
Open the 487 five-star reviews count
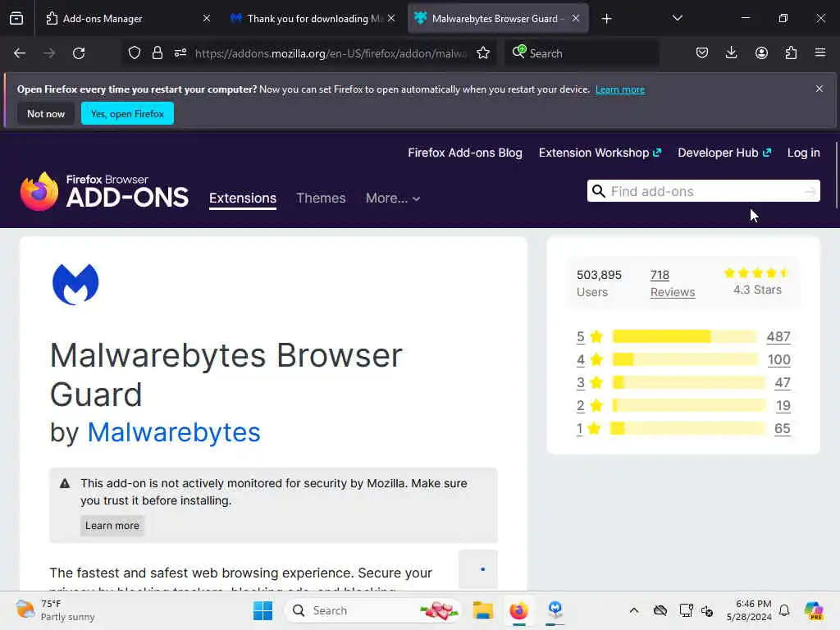778,336
